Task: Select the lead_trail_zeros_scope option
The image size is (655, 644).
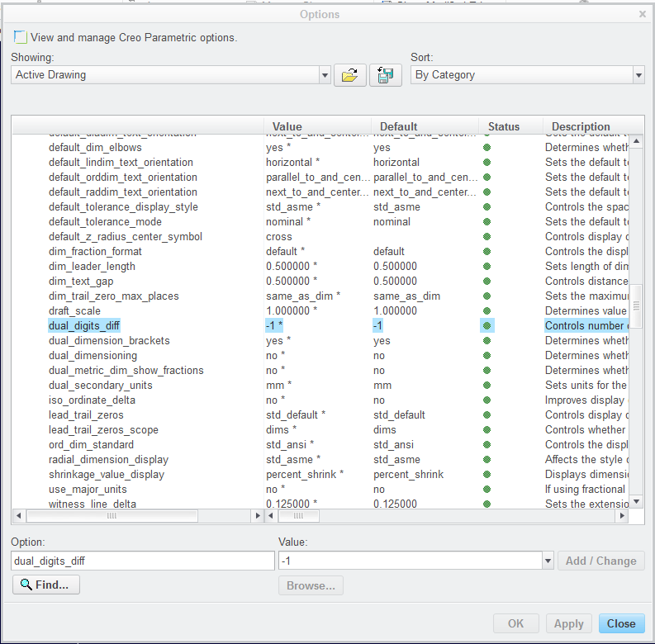Action: [x=103, y=430]
